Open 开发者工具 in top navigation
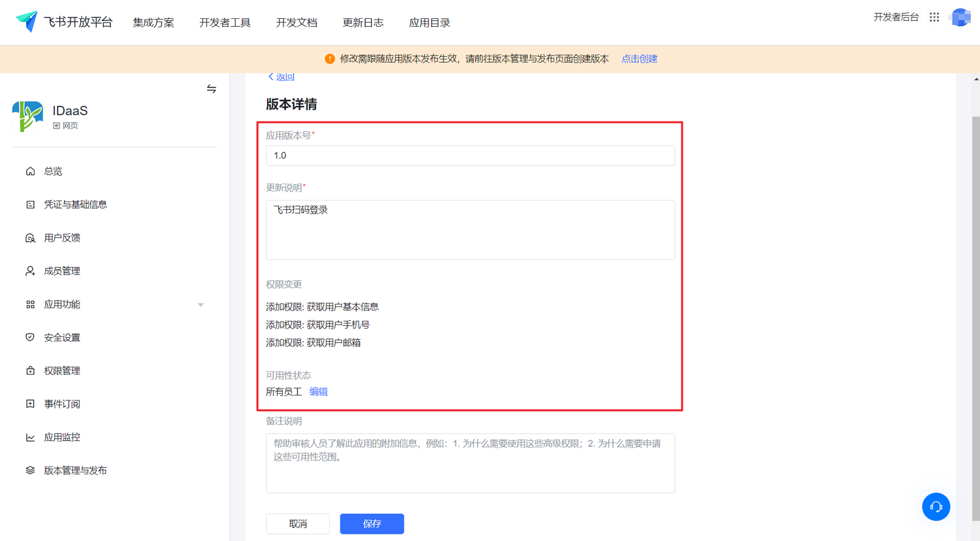 pos(225,22)
